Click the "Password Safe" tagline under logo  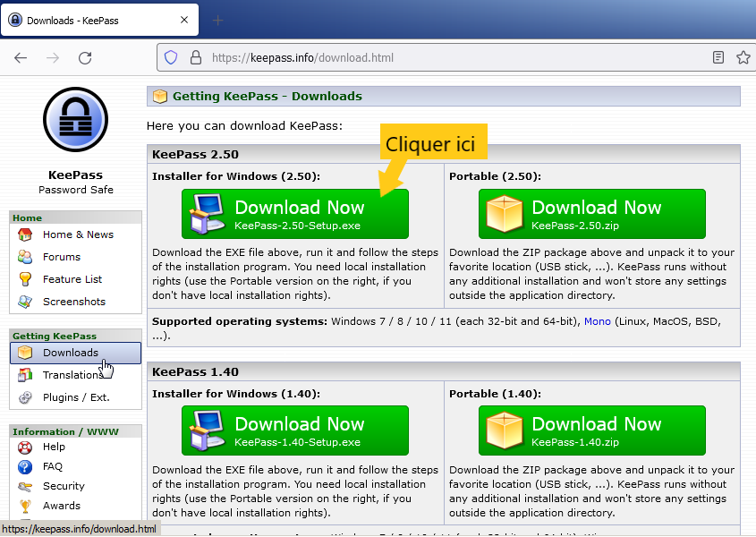tap(76, 190)
